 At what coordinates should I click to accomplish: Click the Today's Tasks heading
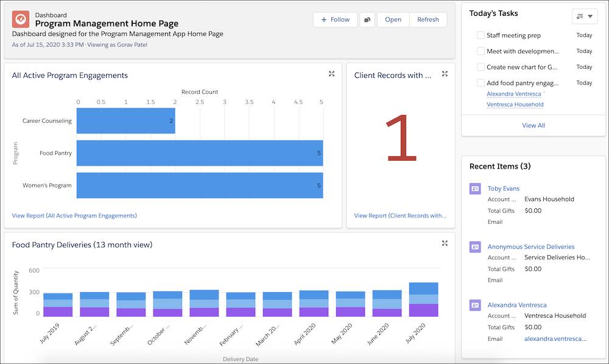[494, 13]
